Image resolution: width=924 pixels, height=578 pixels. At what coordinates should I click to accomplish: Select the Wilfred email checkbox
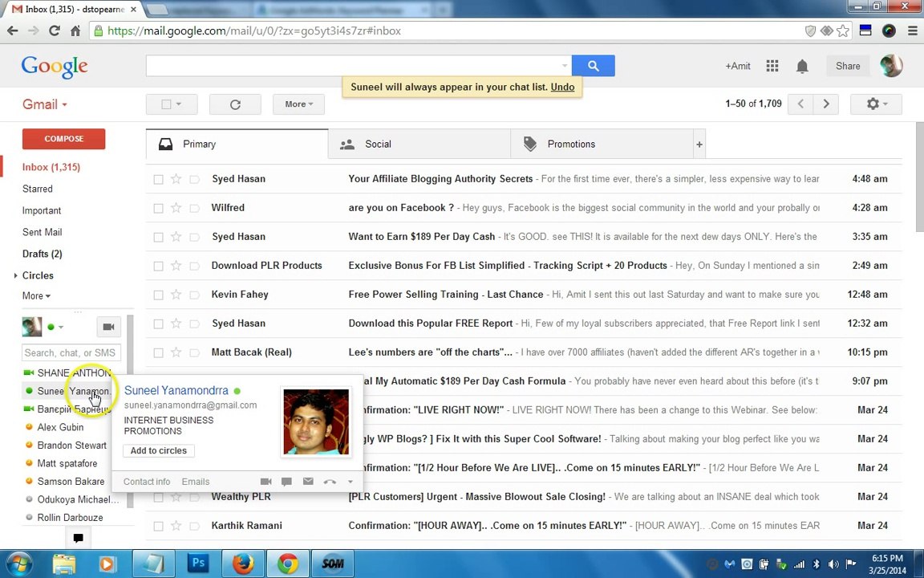click(158, 208)
